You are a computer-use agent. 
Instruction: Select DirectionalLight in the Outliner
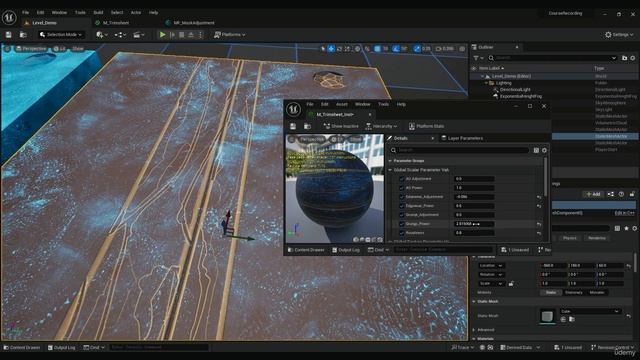tap(515, 89)
